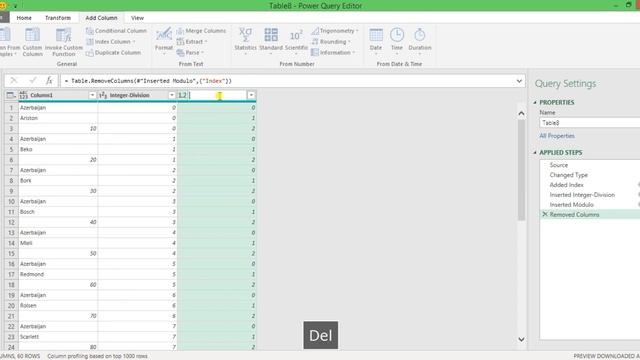This screenshot has width=640, height=360.
Task: Collapse the APPLIED STEPS section
Action: [535, 153]
